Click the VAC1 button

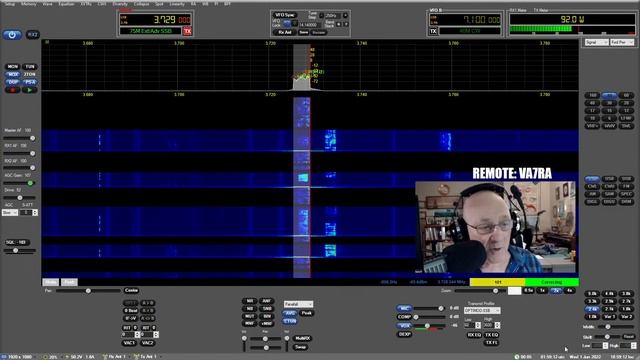(129, 343)
